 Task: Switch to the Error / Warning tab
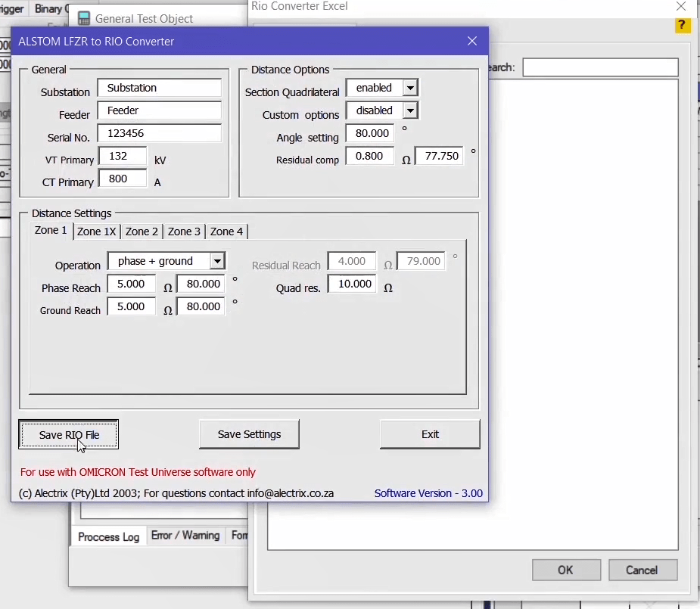tap(185, 536)
